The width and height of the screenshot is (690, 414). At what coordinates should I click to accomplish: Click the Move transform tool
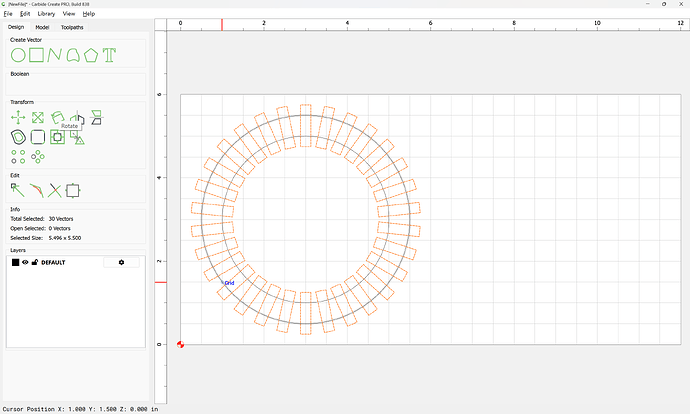[x=17, y=117]
